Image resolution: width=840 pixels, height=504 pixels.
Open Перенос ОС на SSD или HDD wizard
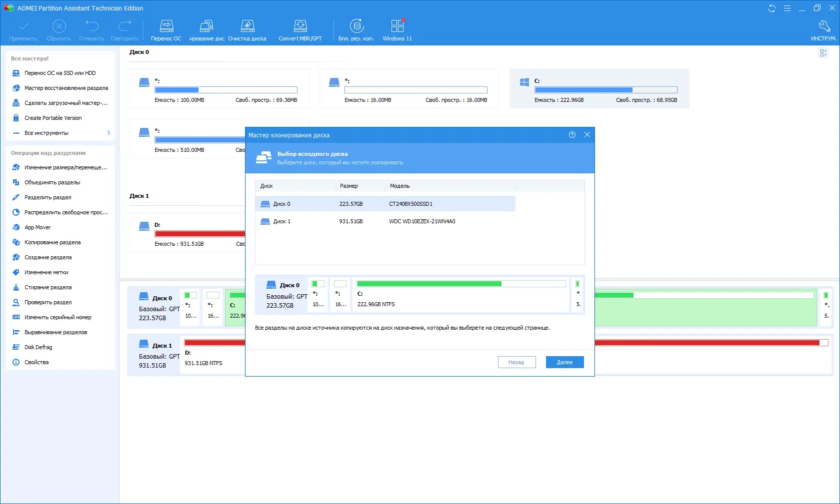[60, 73]
